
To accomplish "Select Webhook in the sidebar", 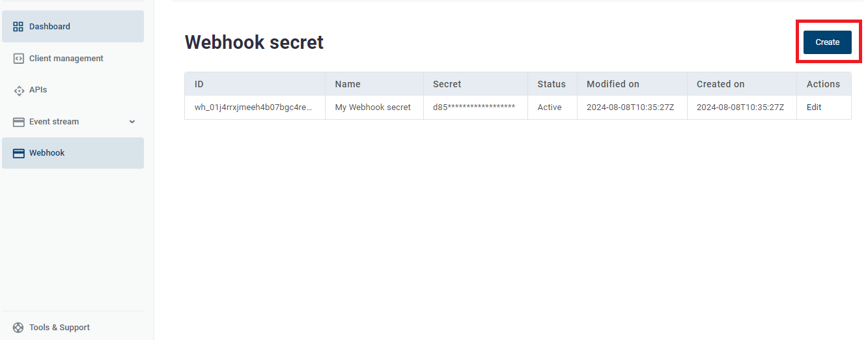I will (x=47, y=153).
